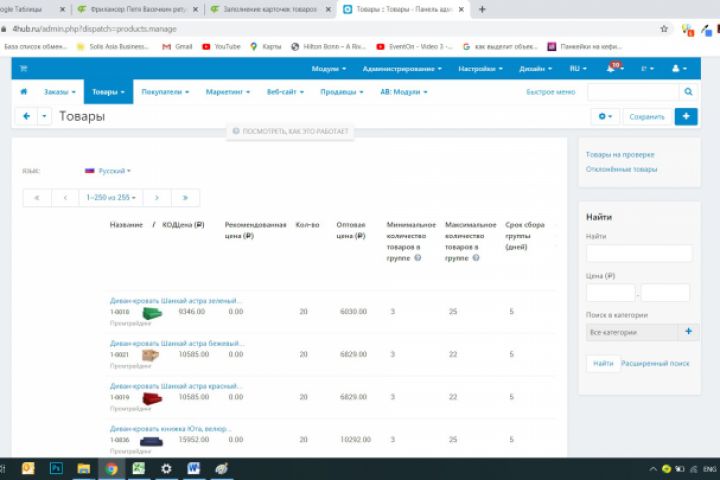Screen dimensions: 720x480
Task: Open a new browser tab with plus
Action: pyautogui.click(x=482, y=9)
